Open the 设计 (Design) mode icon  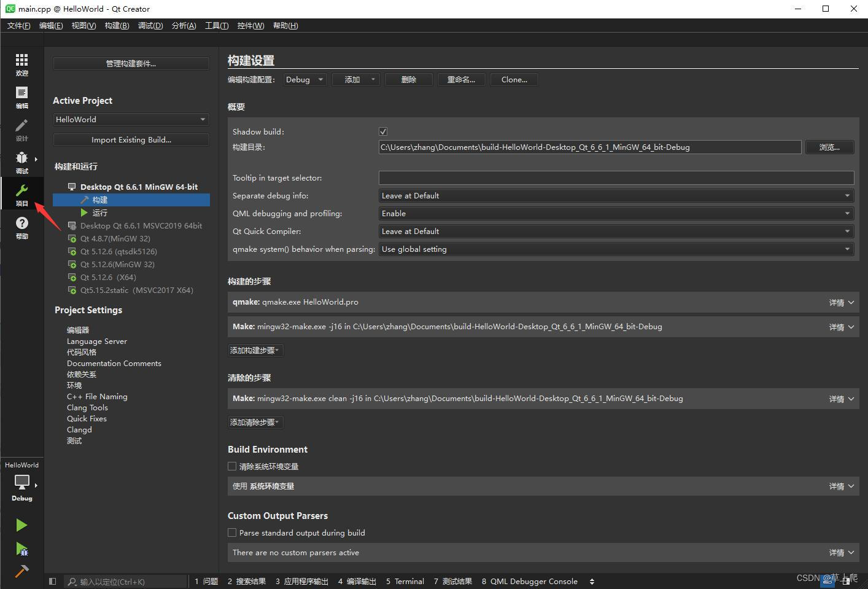pos(21,128)
